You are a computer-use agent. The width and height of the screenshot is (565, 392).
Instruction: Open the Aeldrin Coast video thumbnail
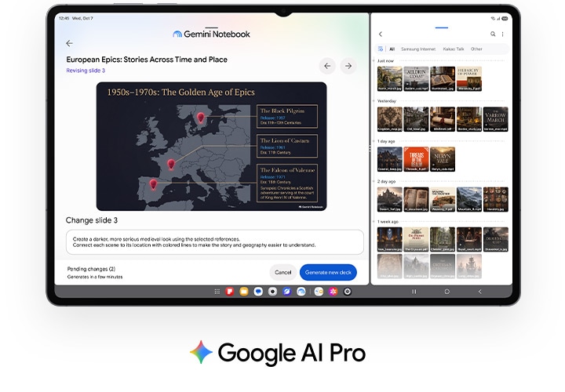tap(416, 79)
